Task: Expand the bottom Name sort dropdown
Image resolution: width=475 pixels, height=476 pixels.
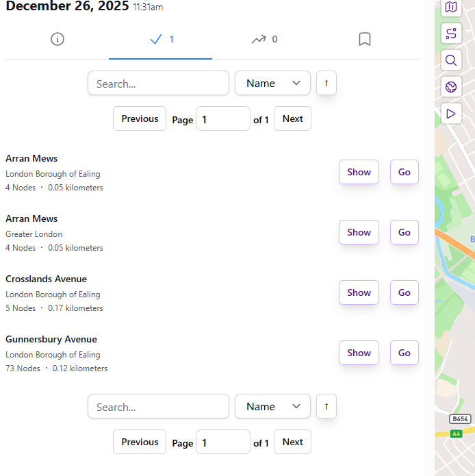Action: (x=272, y=407)
